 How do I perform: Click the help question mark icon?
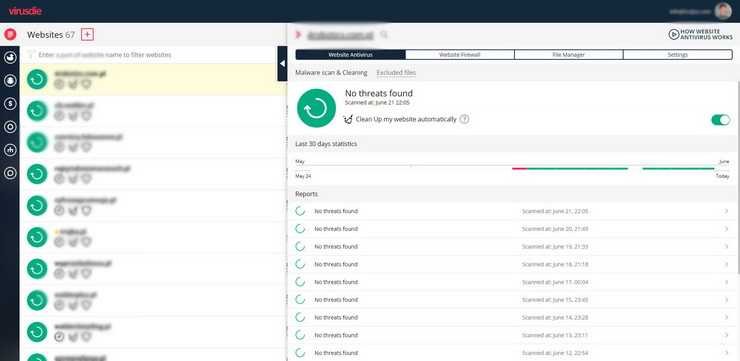click(464, 119)
